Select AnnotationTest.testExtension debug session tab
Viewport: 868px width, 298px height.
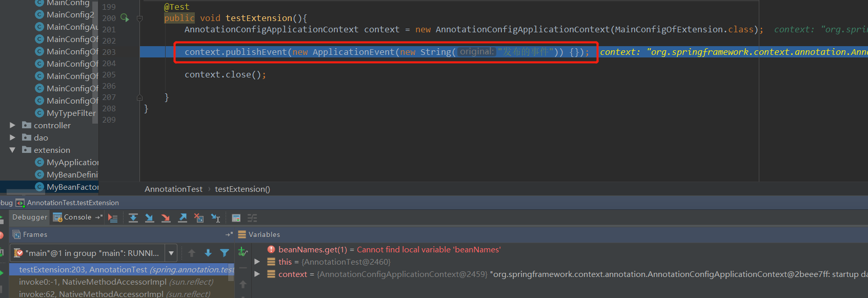(67, 203)
